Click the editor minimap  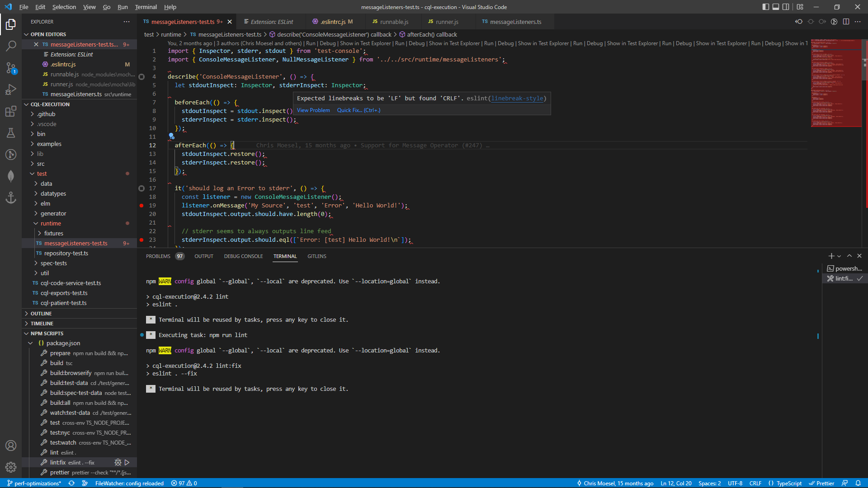(836, 83)
